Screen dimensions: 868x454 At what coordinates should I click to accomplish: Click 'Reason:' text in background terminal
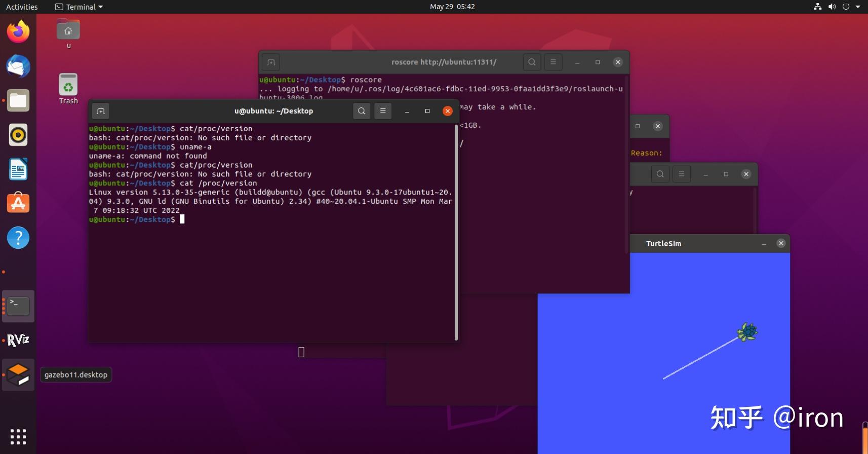coord(646,153)
